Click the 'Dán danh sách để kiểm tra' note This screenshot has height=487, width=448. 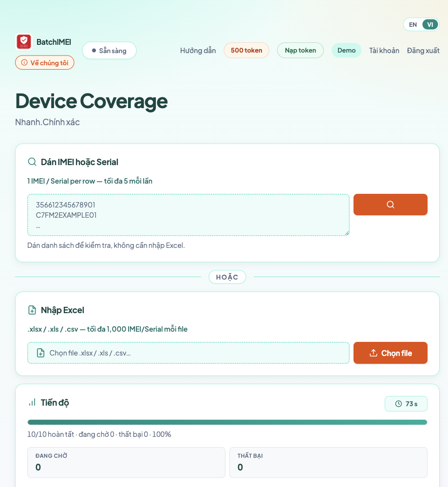click(106, 245)
